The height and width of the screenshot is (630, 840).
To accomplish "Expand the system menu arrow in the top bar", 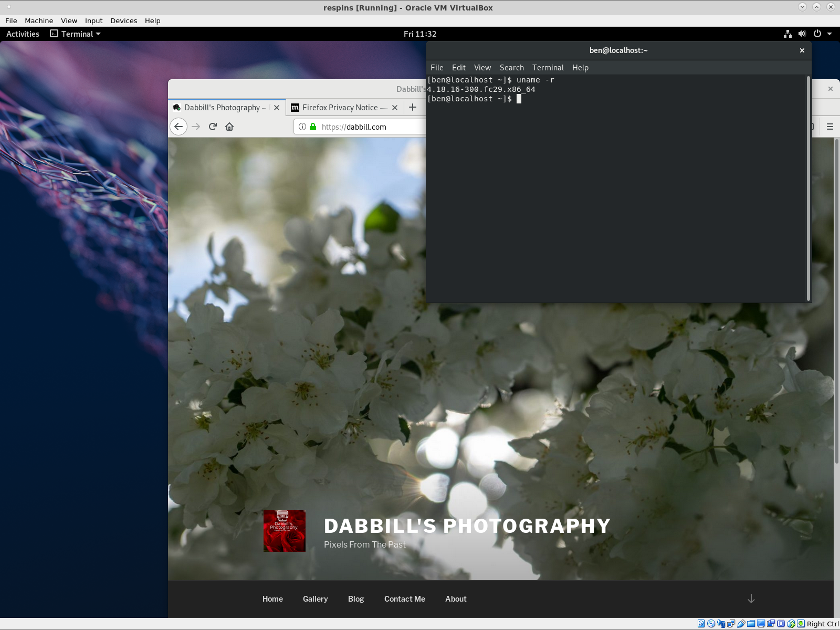I will (829, 34).
